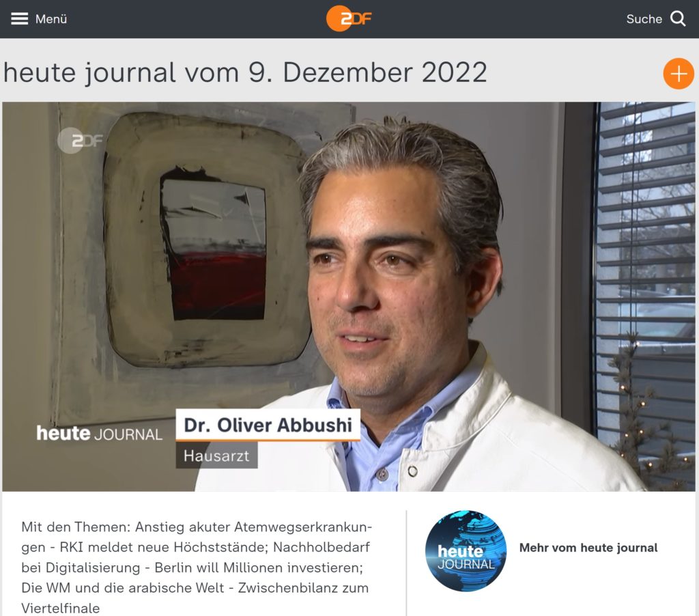Click the orange plus button
Image resolution: width=699 pixels, height=616 pixels.
pos(678,74)
